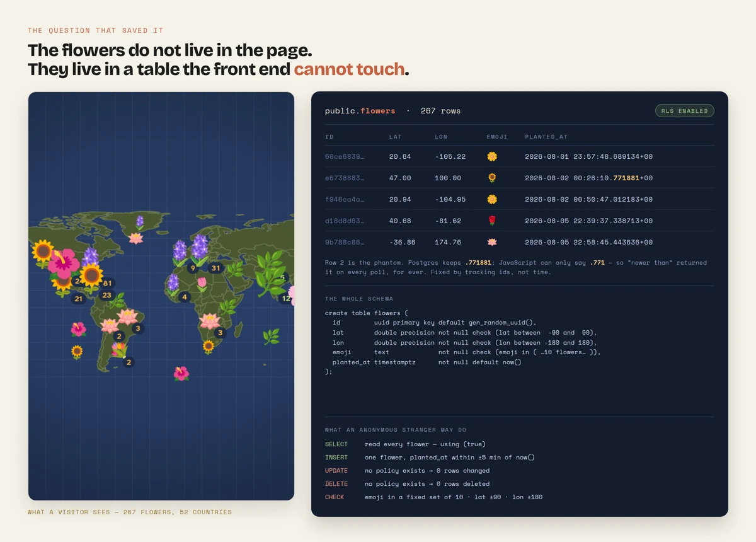Click the PLANTED_AT column header
Image resolution: width=756 pixels, height=542 pixels.
pyautogui.click(x=546, y=137)
